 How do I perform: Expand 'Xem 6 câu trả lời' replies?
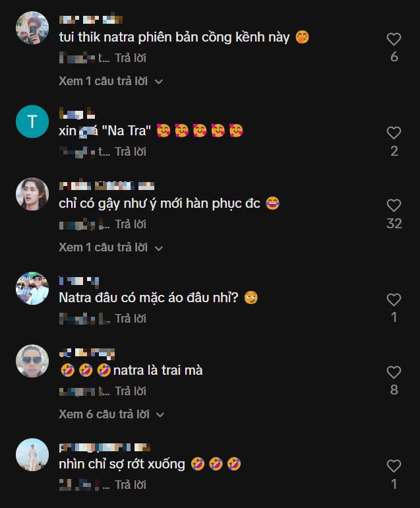pos(110,414)
